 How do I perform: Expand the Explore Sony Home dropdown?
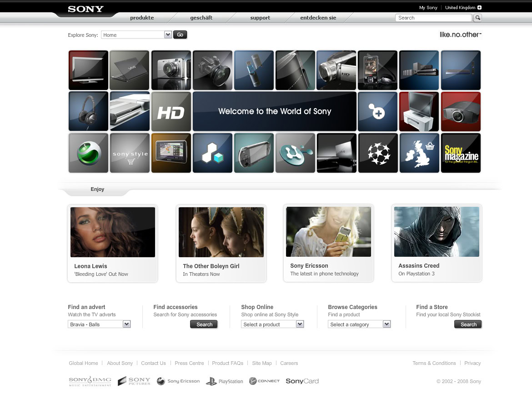(x=136, y=35)
